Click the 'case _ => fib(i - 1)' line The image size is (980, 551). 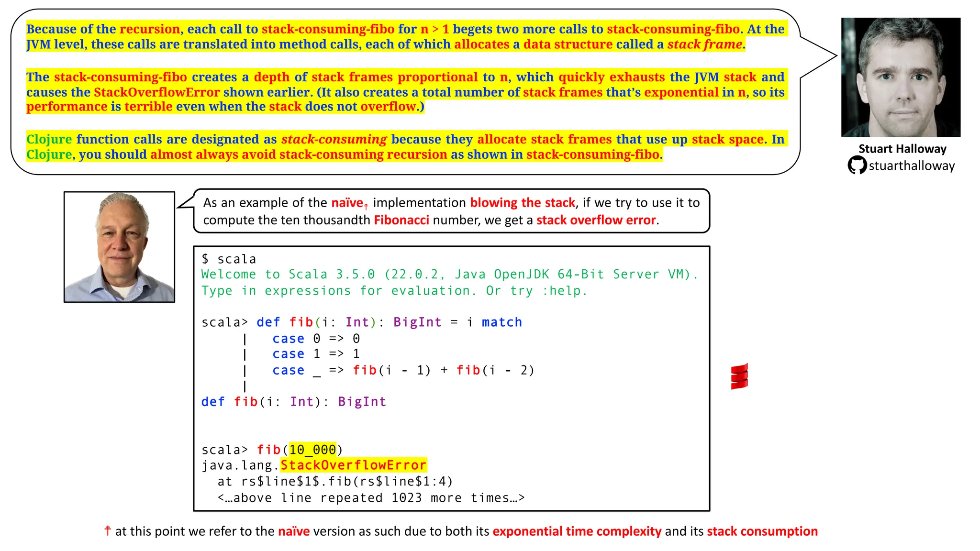pyautogui.click(x=403, y=370)
